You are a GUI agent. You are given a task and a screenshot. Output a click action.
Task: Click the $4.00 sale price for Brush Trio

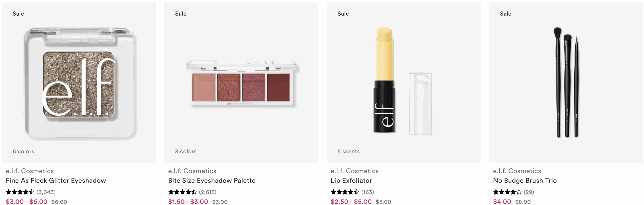click(x=502, y=201)
